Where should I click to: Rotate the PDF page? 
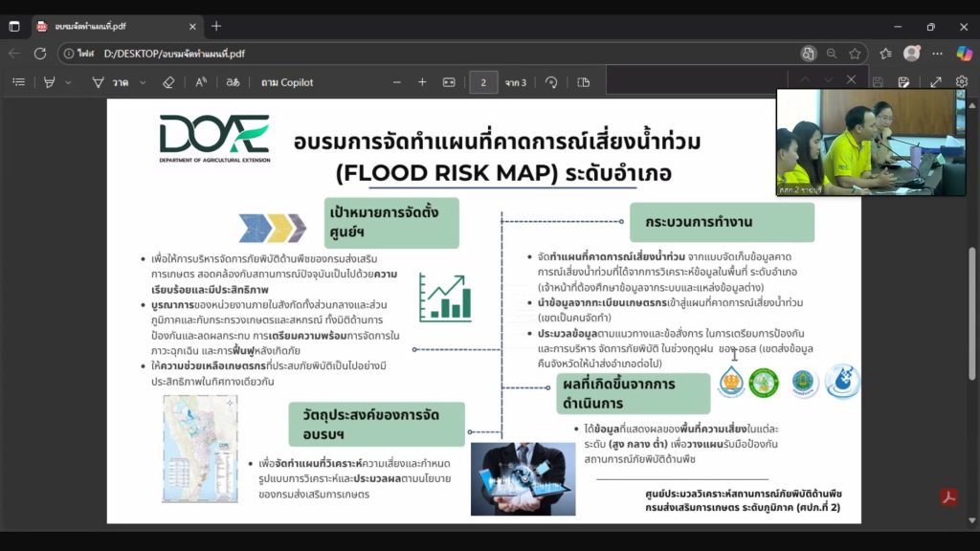(x=551, y=82)
